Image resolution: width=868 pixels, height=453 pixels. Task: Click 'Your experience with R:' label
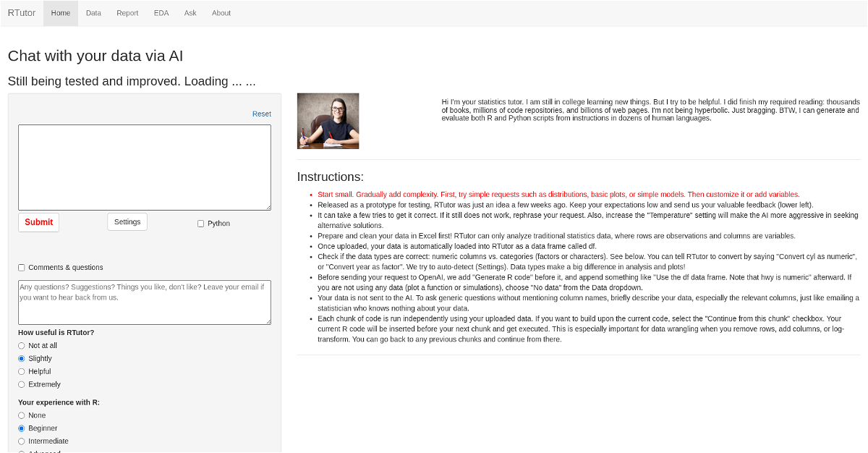[59, 402]
